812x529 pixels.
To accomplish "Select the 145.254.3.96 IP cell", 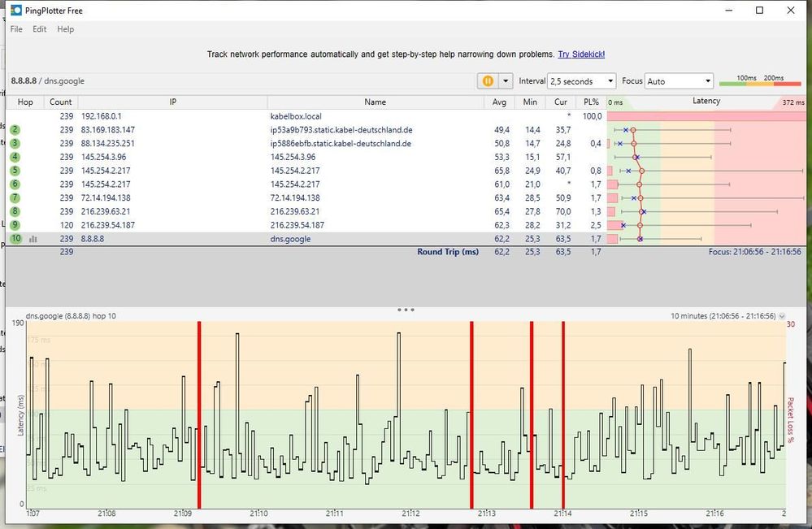I will point(103,157).
